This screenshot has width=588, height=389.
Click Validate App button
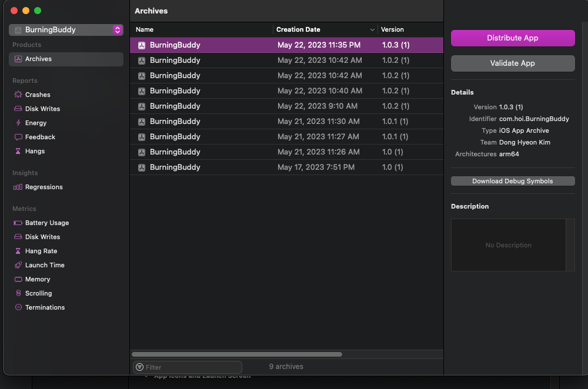pyautogui.click(x=513, y=63)
